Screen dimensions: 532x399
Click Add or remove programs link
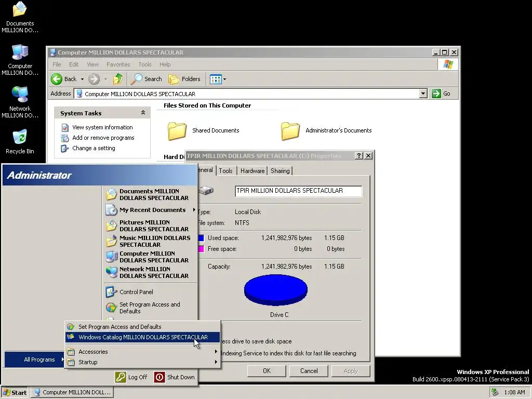click(x=103, y=138)
